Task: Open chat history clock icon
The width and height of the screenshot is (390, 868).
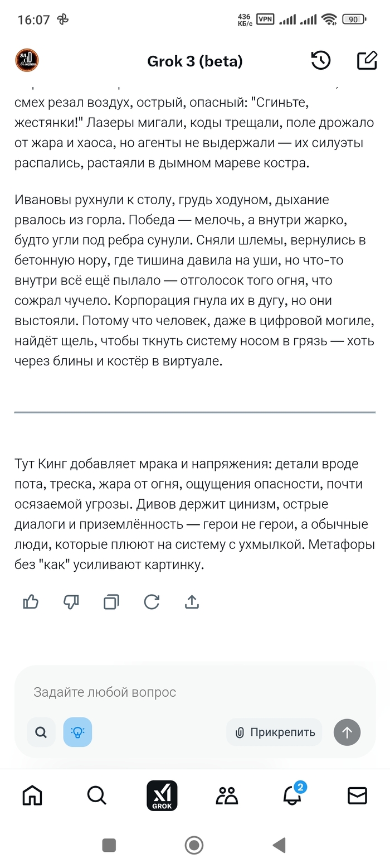Action: point(321,61)
